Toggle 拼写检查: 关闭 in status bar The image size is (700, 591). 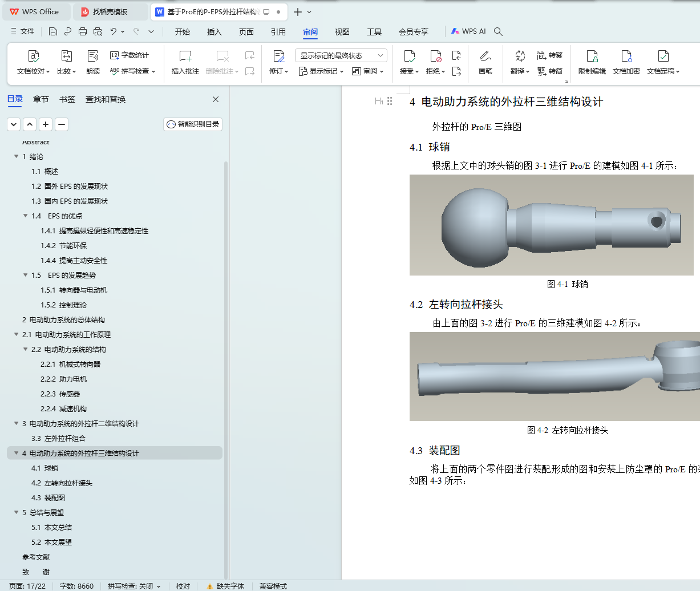click(134, 586)
